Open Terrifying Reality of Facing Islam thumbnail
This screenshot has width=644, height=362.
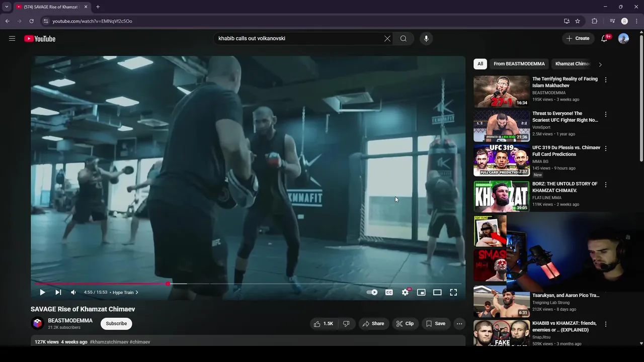coord(502,92)
